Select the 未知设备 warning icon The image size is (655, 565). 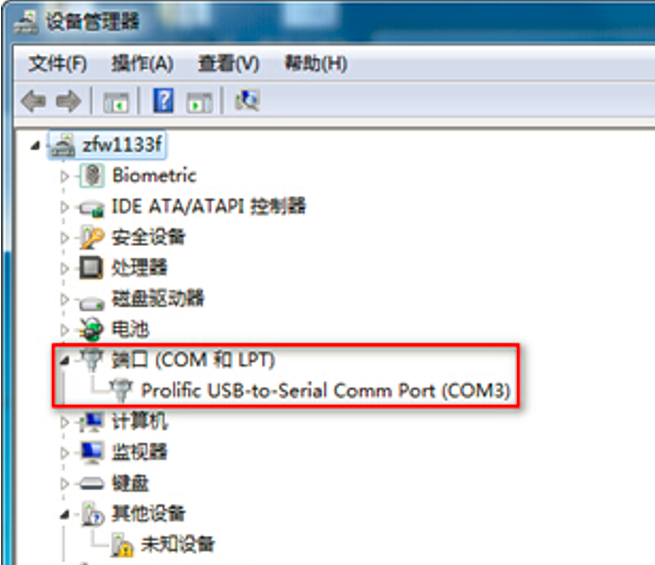pos(122,545)
